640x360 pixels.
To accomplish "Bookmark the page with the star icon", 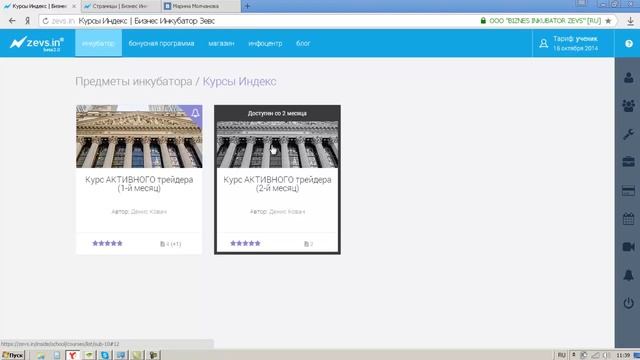I will (x=608, y=21).
